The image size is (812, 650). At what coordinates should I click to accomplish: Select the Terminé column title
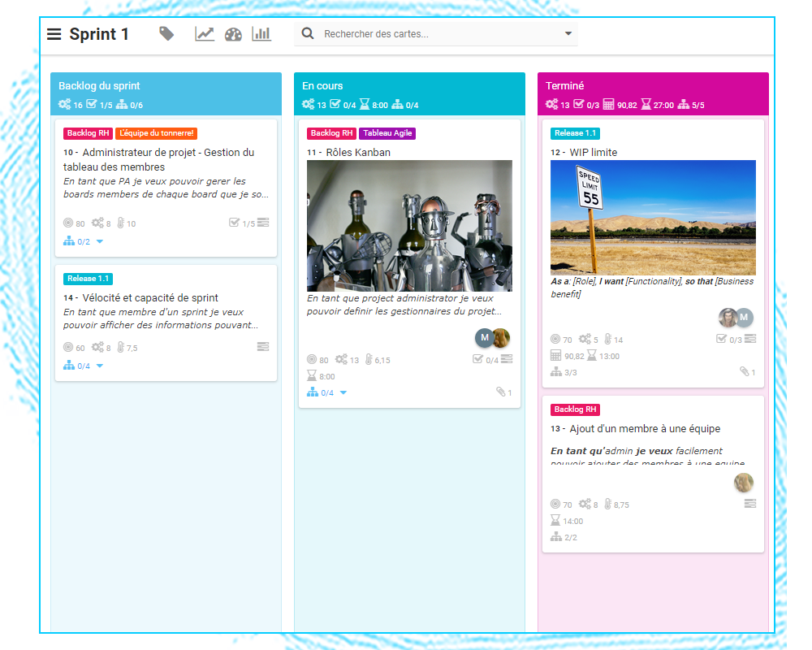(x=564, y=85)
